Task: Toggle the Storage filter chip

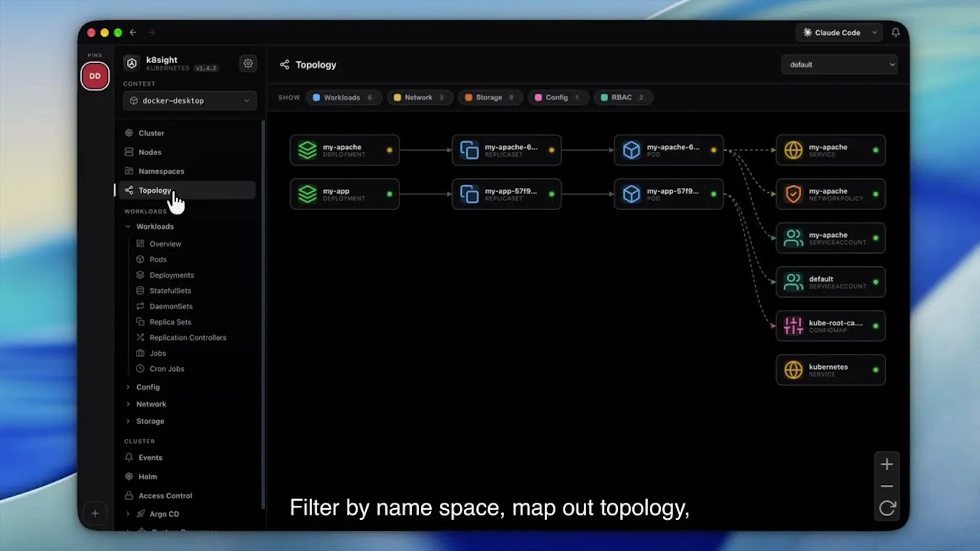Action: pos(490,97)
